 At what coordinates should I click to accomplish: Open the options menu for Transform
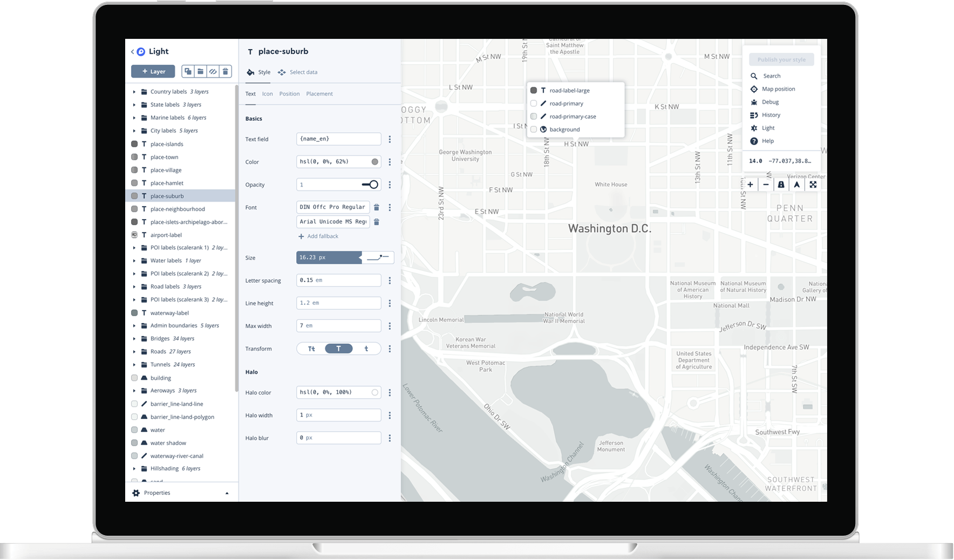click(x=390, y=349)
